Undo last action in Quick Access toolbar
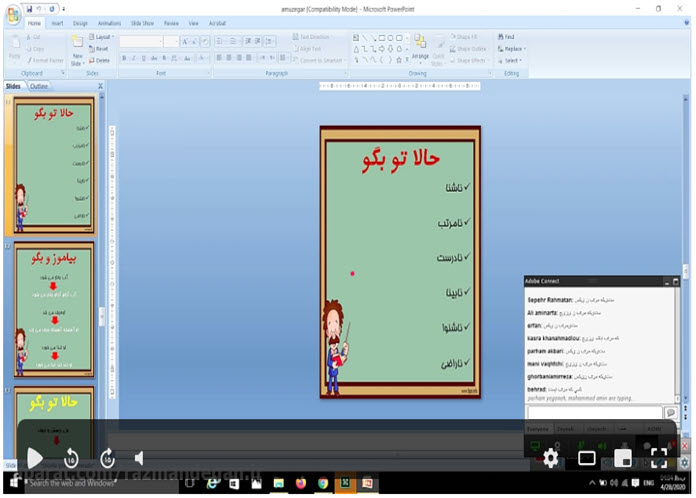The image size is (696, 498). pyautogui.click(x=40, y=8)
